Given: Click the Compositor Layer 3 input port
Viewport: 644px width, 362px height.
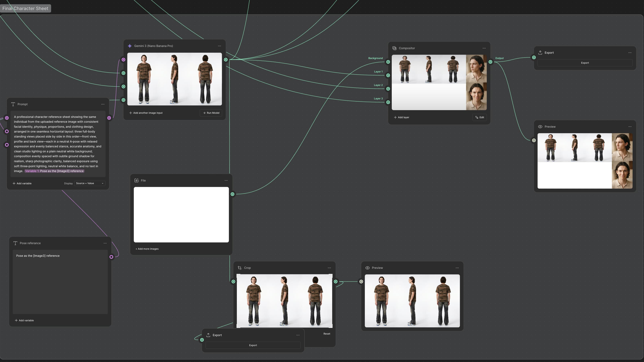Looking at the screenshot, I should pyautogui.click(x=388, y=102).
